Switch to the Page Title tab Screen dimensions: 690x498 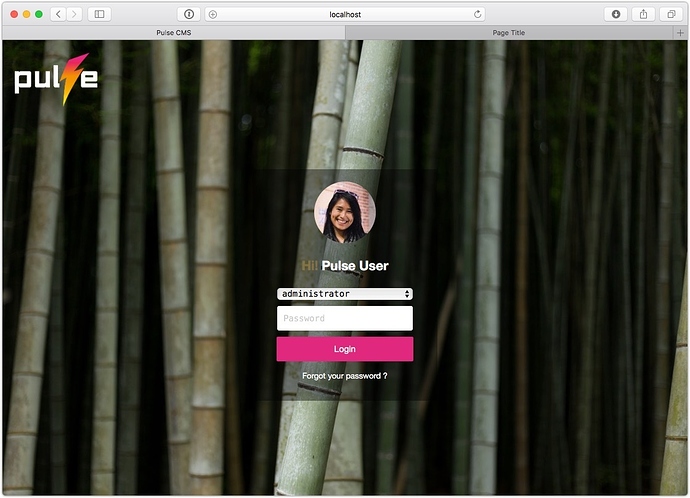pyautogui.click(x=509, y=33)
